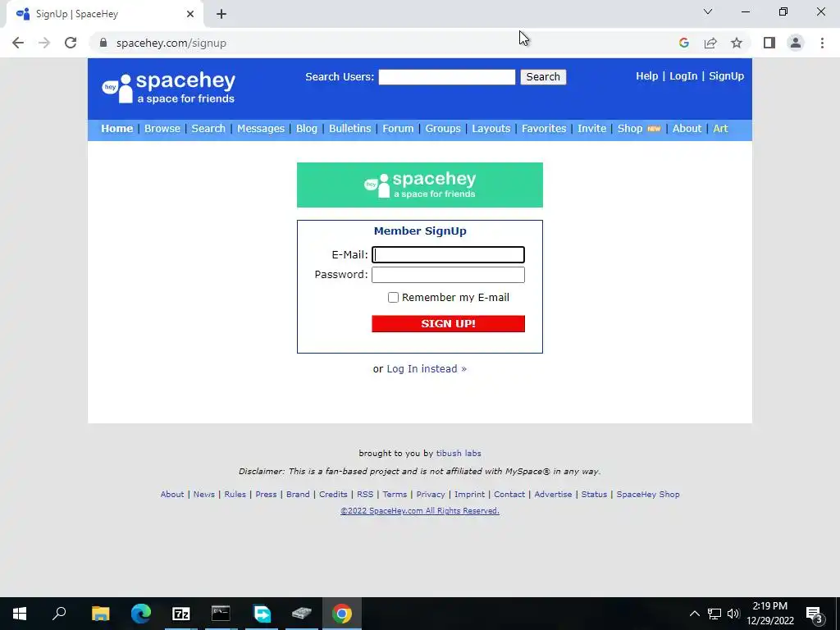Viewport: 840px width, 630px height.
Task: Open the Chrome three-dot menu
Action: point(822,43)
